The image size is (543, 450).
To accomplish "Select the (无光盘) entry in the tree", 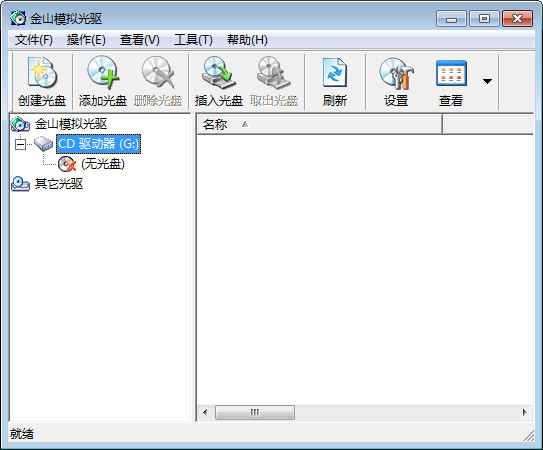I will click(103, 164).
